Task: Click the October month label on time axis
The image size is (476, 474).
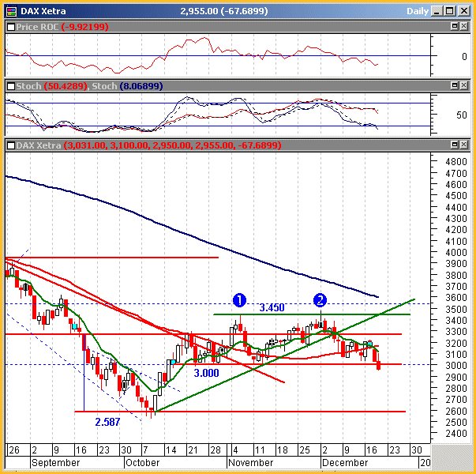Action: tap(143, 463)
